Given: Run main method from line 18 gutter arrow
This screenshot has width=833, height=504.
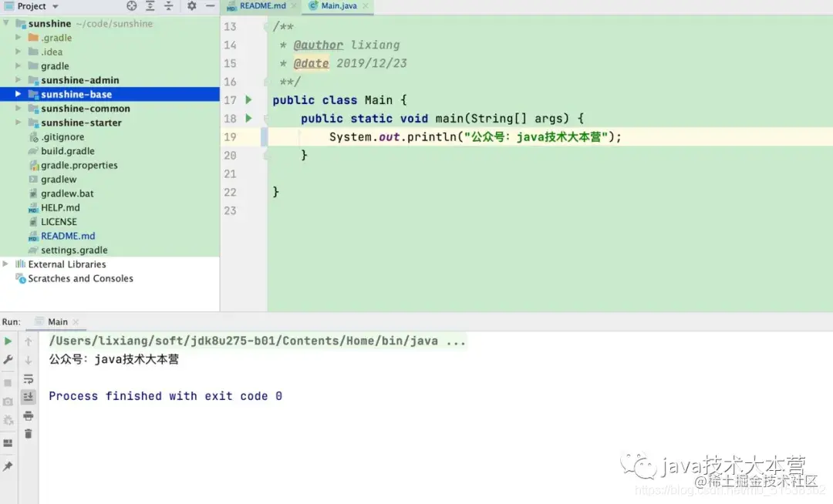Looking at the screenshot, I should point(248,119).
